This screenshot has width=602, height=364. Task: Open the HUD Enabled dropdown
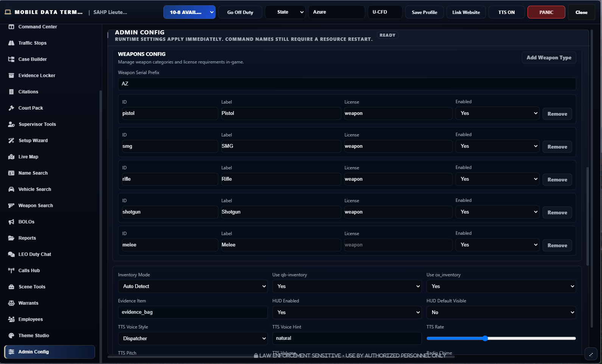click(x=347, y=313)
